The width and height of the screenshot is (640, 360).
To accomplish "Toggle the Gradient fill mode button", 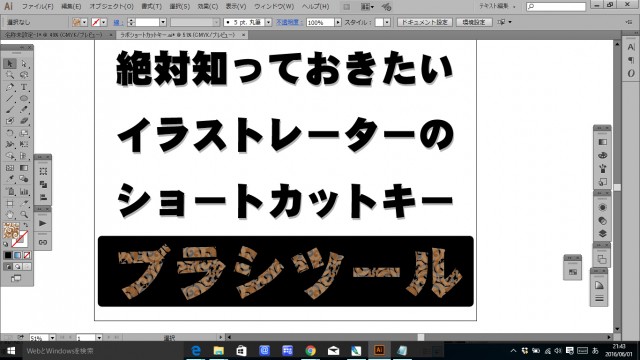I will point(18,255).
